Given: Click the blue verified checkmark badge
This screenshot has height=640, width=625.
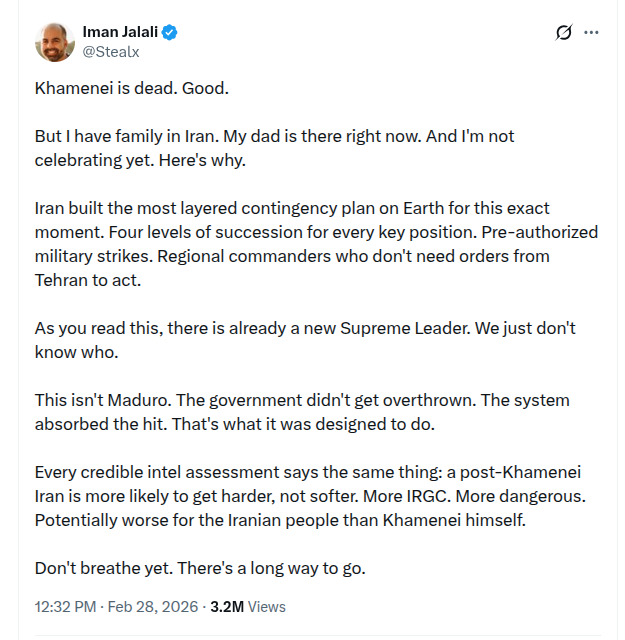Looking at the screenshot, I should click(171, 32).
